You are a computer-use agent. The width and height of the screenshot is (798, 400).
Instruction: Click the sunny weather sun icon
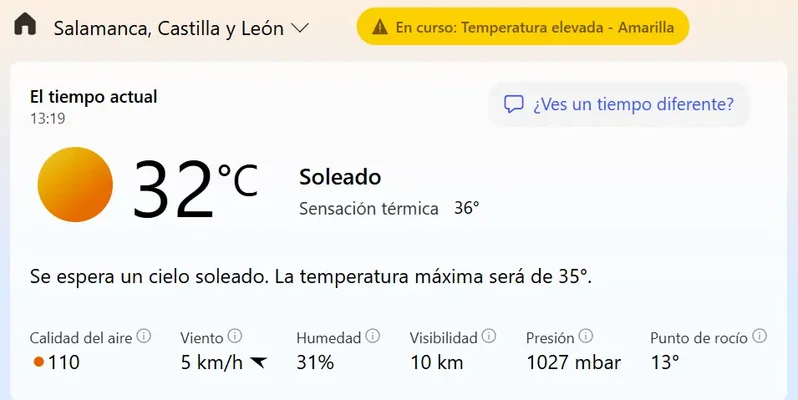75,184
